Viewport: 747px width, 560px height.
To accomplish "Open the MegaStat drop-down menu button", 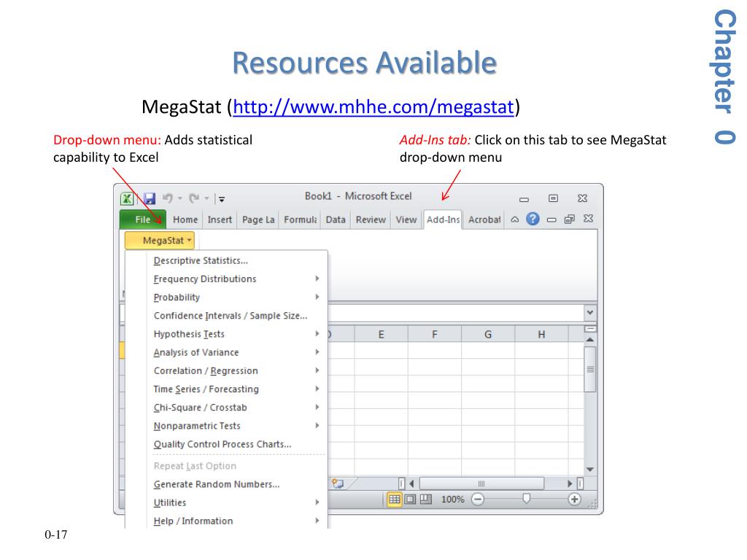I will 160,241.
